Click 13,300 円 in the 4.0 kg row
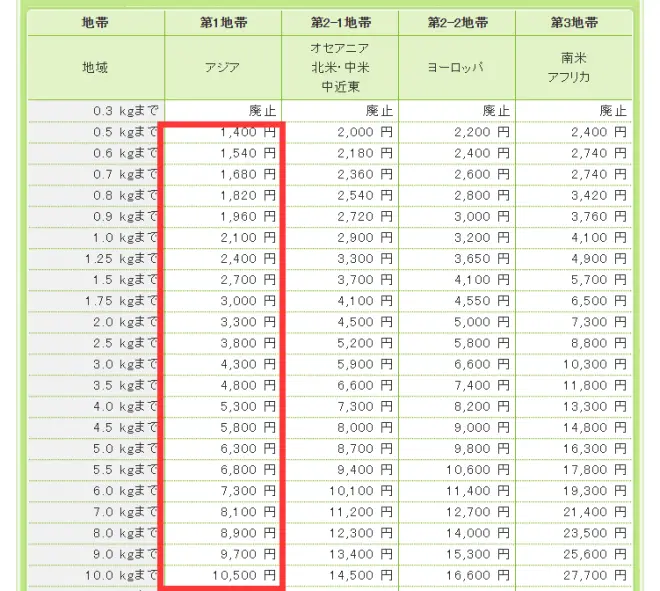 click(595, 407)
